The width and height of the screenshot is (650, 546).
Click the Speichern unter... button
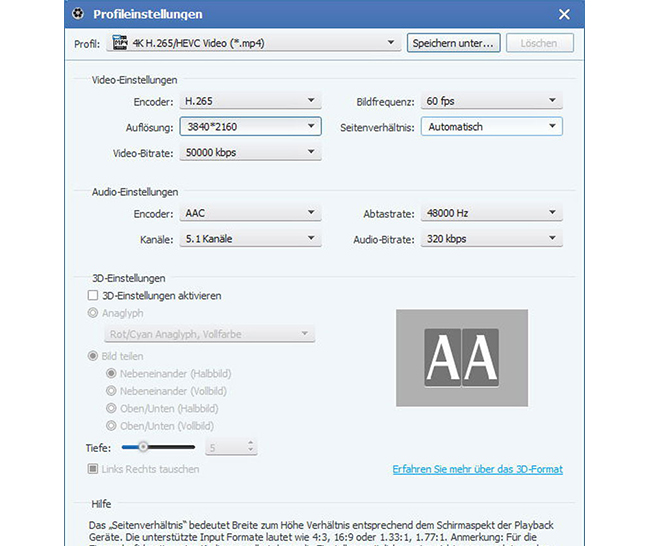point(452,43)
